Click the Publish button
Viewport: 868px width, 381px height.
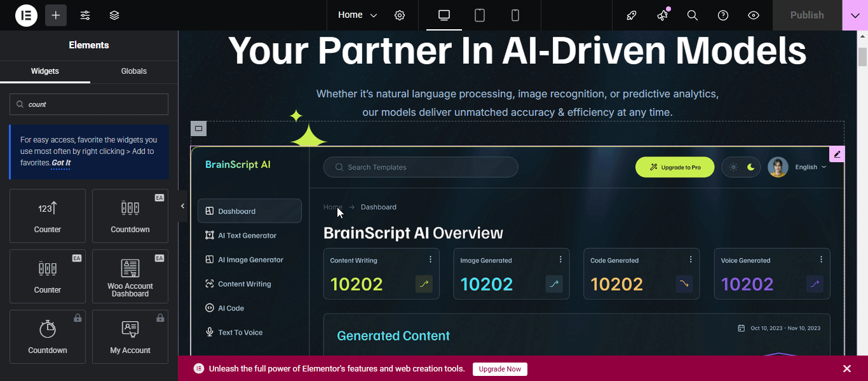click(807, 15)
